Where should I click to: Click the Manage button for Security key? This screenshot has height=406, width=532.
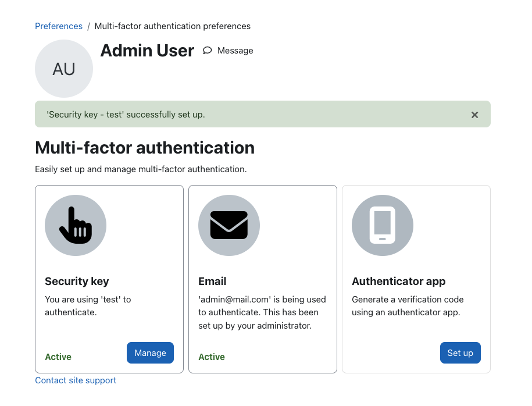point(151,352)
